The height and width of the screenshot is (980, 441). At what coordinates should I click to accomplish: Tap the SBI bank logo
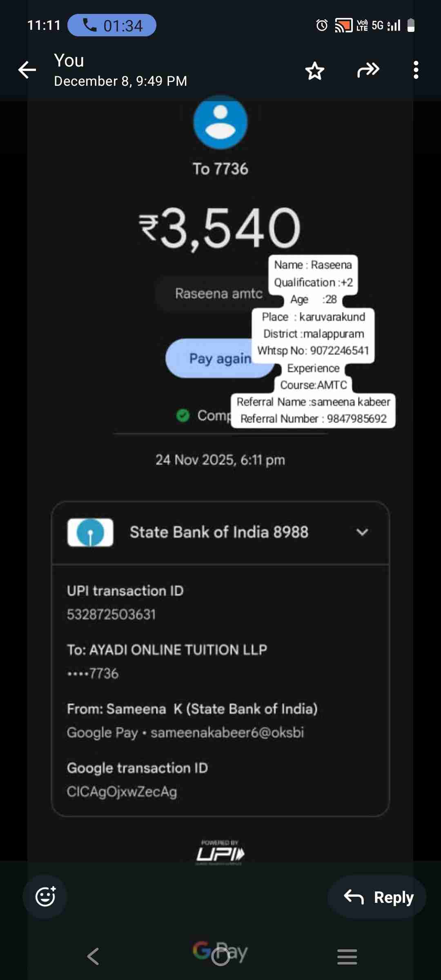point(90,532)
